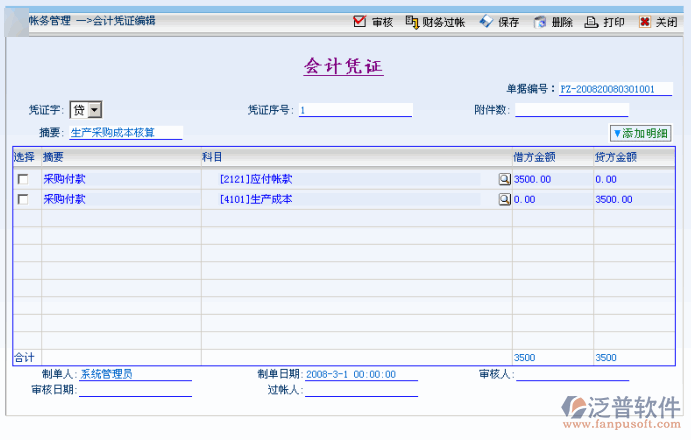This screenshot has height=440, width=691.
Task: Click the 删除 delete icon
Action: point(540,22)
